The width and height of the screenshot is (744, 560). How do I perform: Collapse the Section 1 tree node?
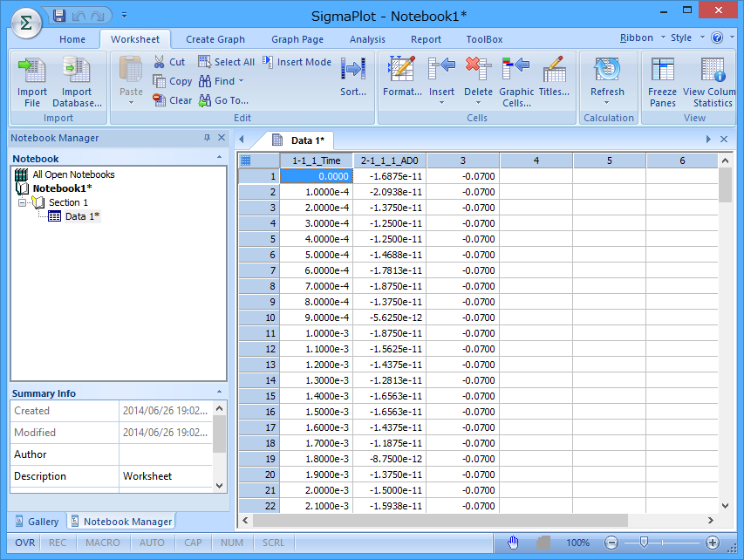pyautogui.click(x=22, y=202)
